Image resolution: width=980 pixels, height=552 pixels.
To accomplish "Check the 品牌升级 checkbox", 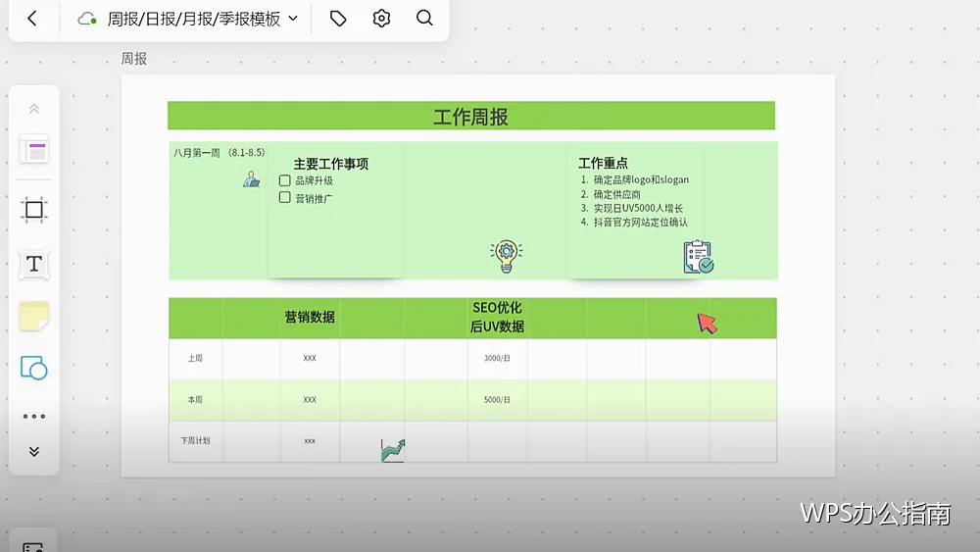I will click(285, 180).
